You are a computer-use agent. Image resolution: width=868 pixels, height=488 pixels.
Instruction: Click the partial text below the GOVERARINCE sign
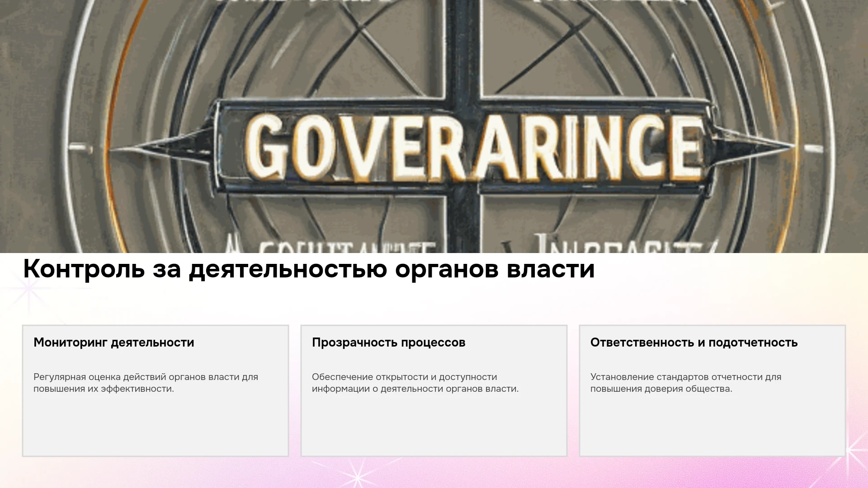point(466,245)
